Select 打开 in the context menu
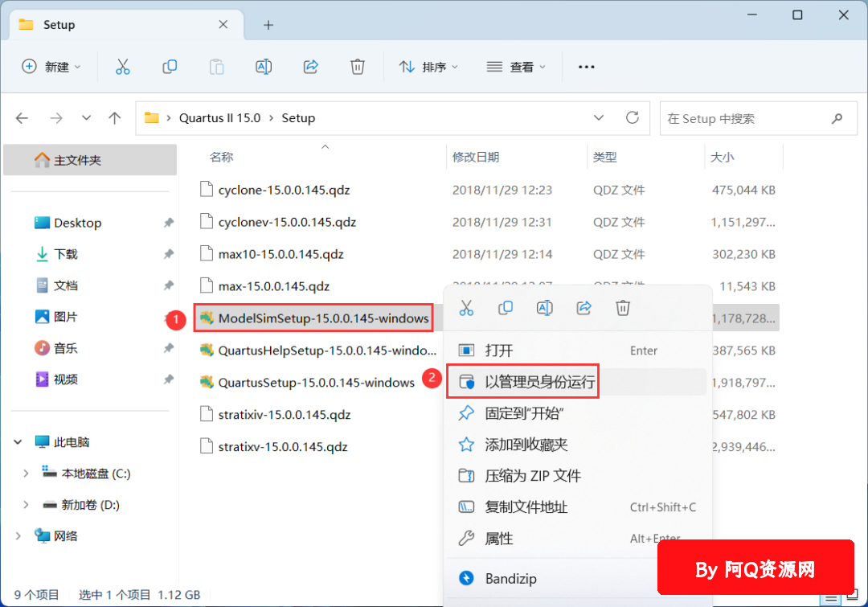868x607 pixels. [577, 351]
